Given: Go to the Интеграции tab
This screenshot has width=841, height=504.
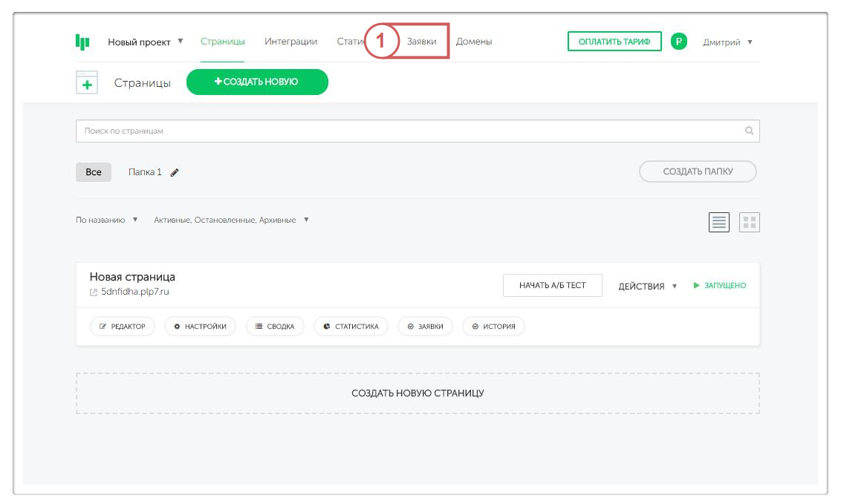Looking at the screenshot, I should [290, 42].
